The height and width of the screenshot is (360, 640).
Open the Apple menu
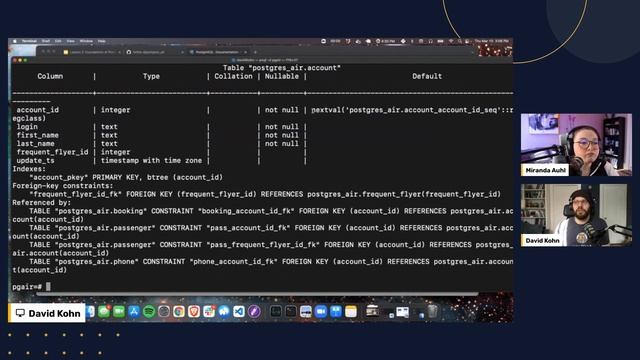[x=15, y=41]
